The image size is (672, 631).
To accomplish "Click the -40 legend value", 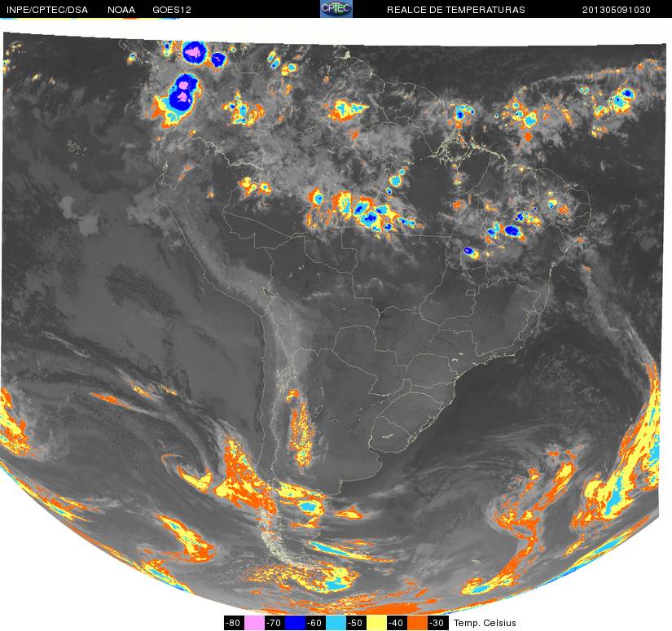I will pos(397,622).
